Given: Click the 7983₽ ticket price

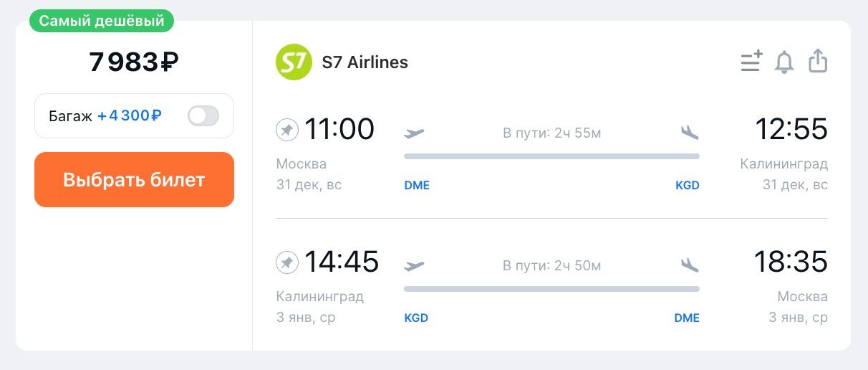Looking at the screenshot, I should click(x=134, y=62).
